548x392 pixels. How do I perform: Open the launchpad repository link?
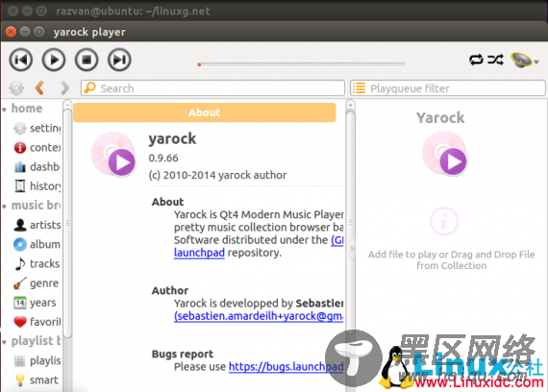coord(199,253)
